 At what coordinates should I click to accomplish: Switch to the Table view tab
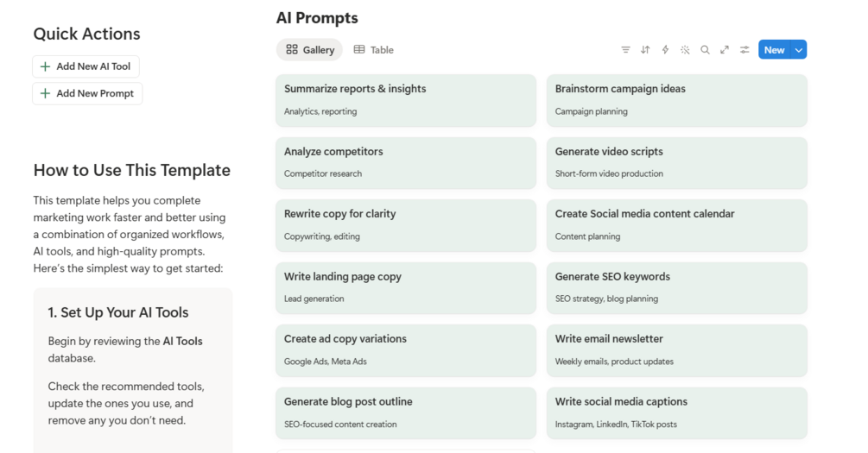(x=374, y=50)
